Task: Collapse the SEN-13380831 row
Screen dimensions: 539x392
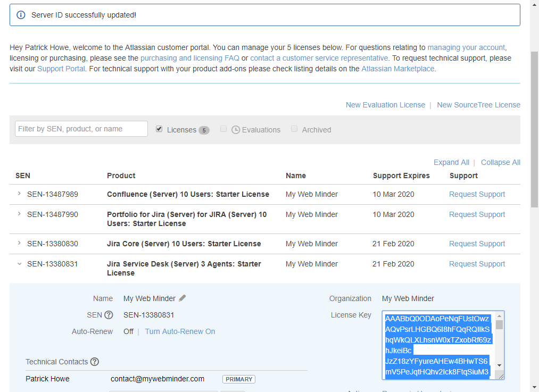Action: (19, 264)
